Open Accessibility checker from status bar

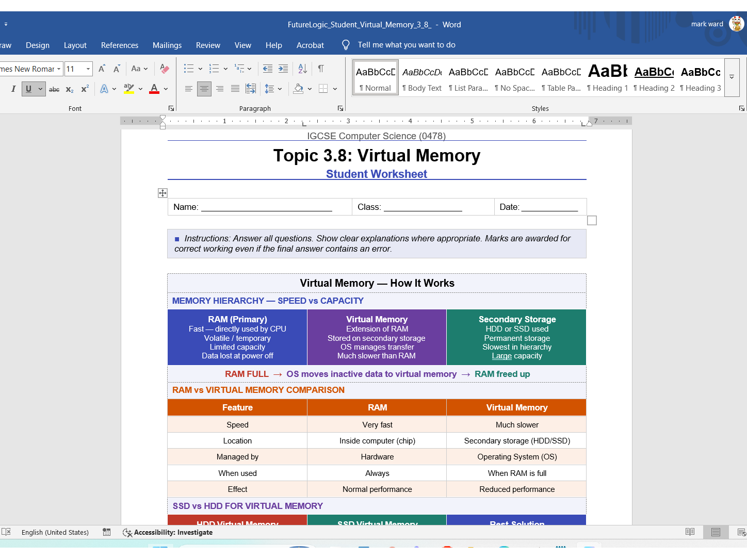168,533
